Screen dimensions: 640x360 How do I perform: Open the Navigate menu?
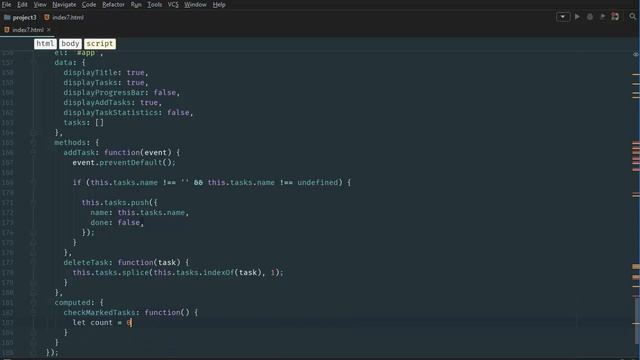tap(64, 4)
